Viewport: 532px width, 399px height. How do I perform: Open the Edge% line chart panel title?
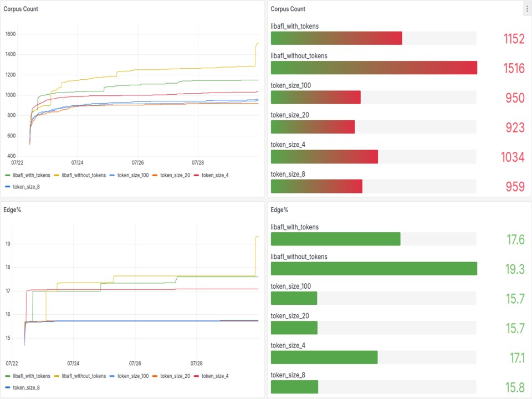pos(12,210)
